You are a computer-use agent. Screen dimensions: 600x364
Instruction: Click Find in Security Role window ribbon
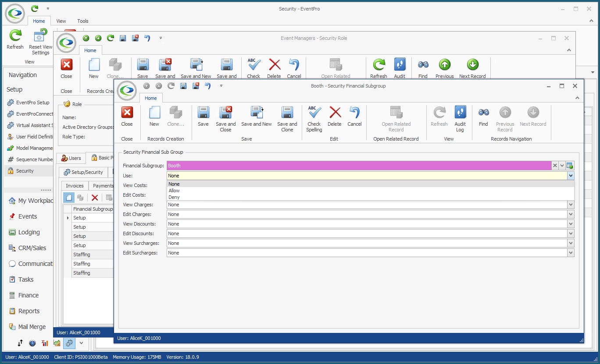[x=423, y=69]
